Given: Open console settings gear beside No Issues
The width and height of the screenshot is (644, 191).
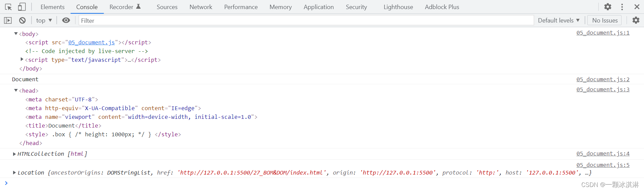Looking at the screenshot, I should (x=636, y=20).
